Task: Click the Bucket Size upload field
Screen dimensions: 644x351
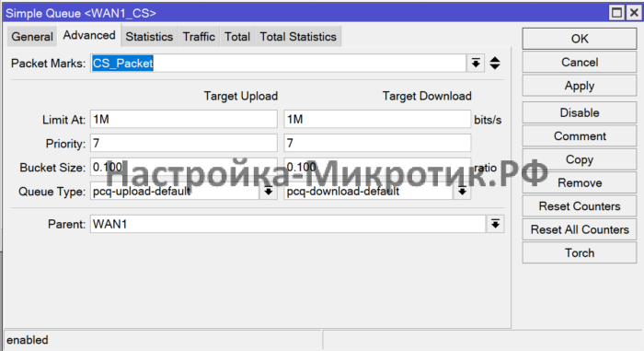Action: click(184, 167)
